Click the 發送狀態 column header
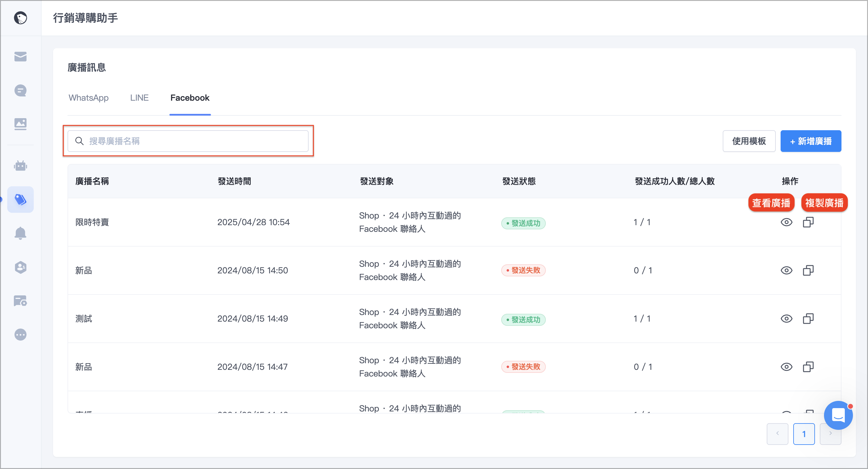868x469 pixels. (x=519, y=181)
